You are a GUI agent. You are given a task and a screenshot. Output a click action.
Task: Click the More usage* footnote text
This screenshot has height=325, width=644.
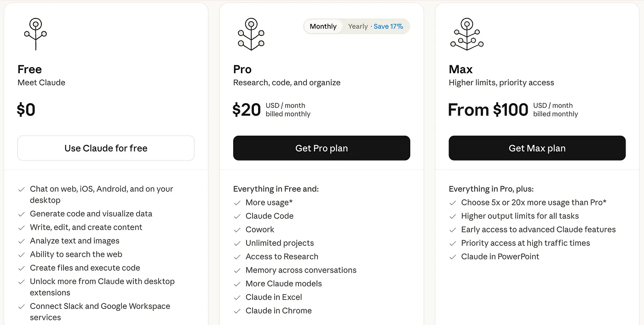(269, 203)
